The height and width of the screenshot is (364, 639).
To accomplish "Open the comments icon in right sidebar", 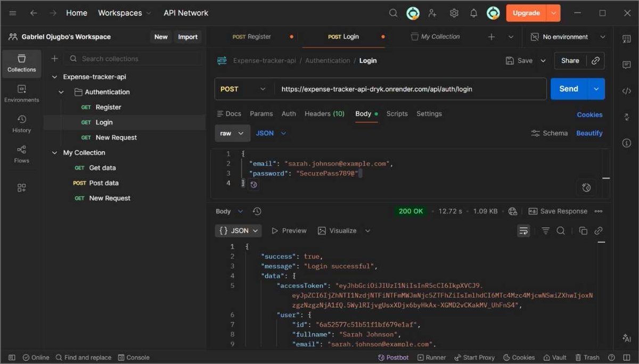I will 627,64.
